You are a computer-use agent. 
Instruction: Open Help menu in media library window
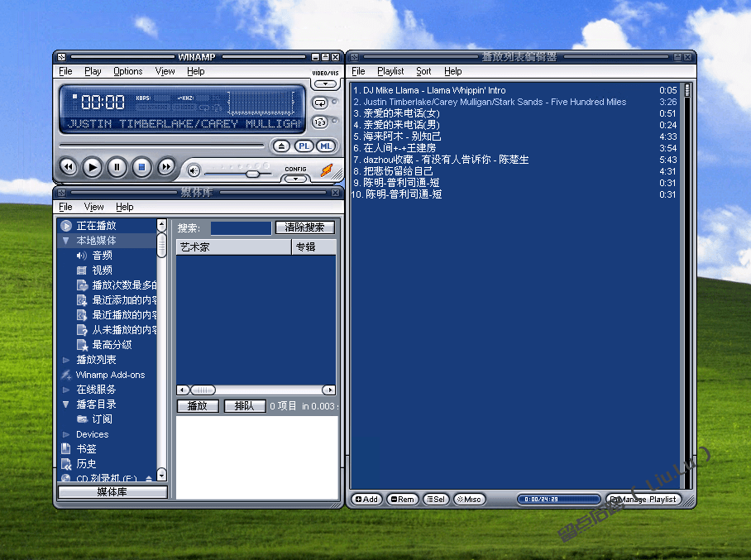pos(125,207)
